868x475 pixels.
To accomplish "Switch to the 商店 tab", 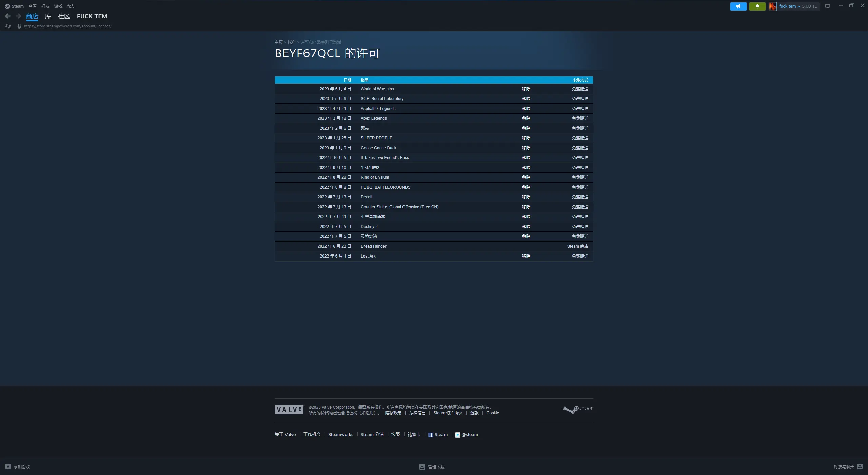I will [x=32, y=16].
